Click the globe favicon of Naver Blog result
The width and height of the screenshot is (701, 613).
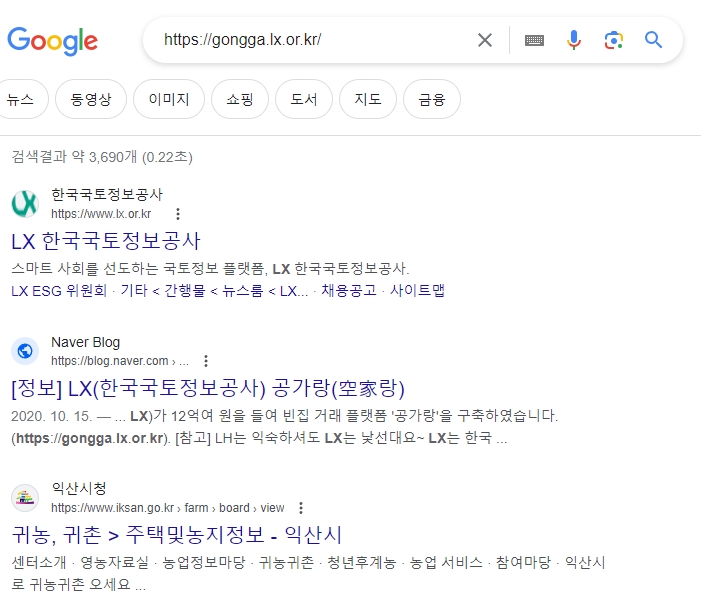(25, 351)
